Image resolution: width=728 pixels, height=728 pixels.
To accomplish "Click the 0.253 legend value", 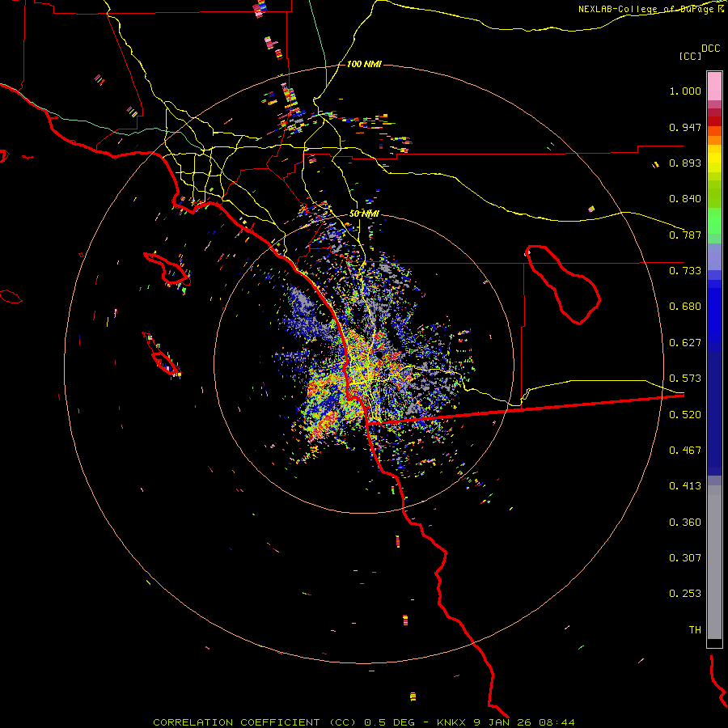I will pos(685,594).
